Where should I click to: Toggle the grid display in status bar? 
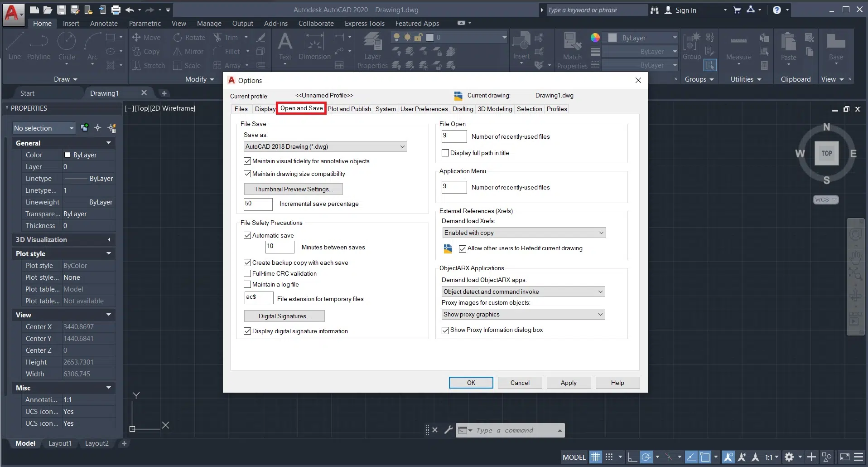click(595, 457)
